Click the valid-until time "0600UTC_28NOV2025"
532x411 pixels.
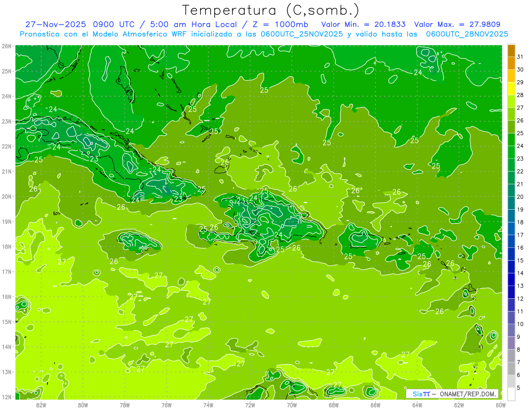tap(467, 34)
